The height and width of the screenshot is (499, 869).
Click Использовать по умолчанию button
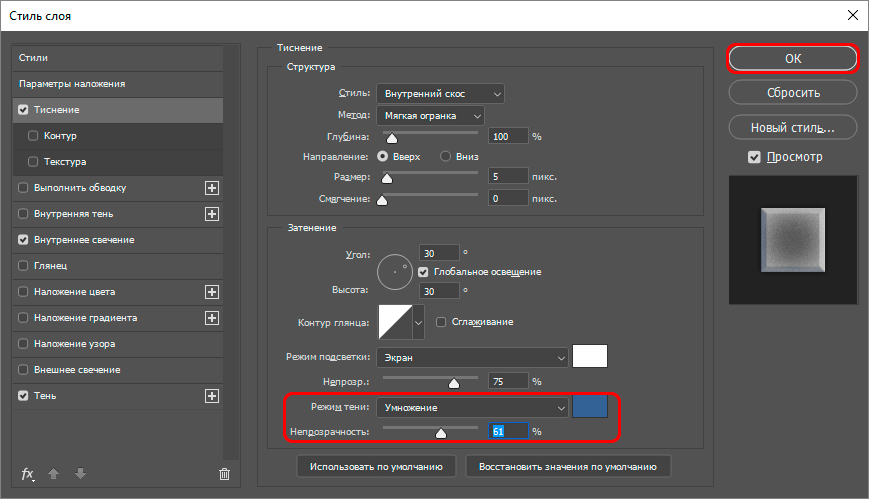point(376,467)
